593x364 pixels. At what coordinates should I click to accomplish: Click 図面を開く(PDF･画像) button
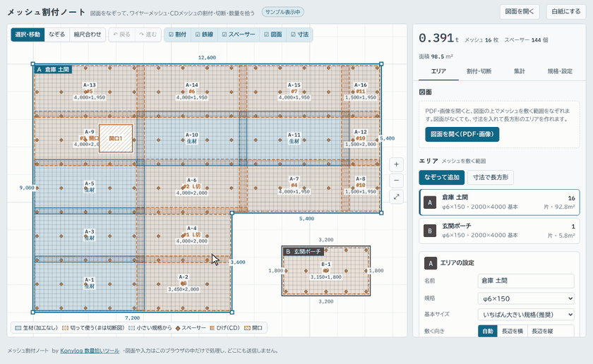click(462, 134)
